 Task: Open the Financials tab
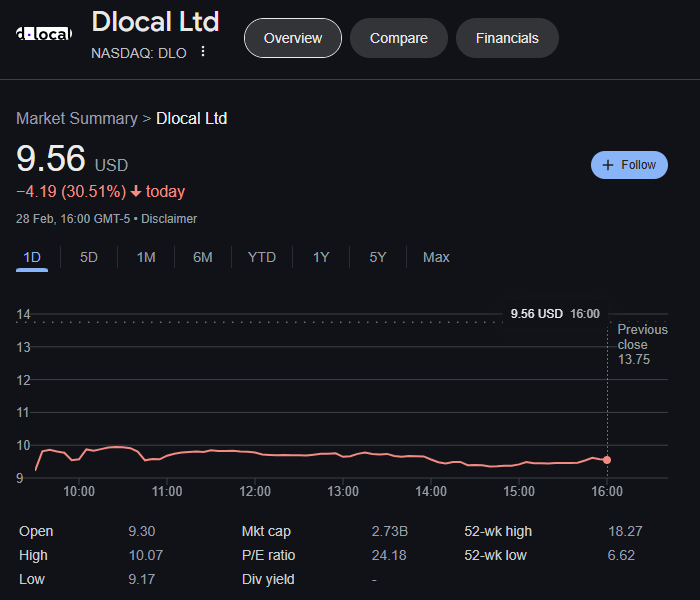pos(507,38)
